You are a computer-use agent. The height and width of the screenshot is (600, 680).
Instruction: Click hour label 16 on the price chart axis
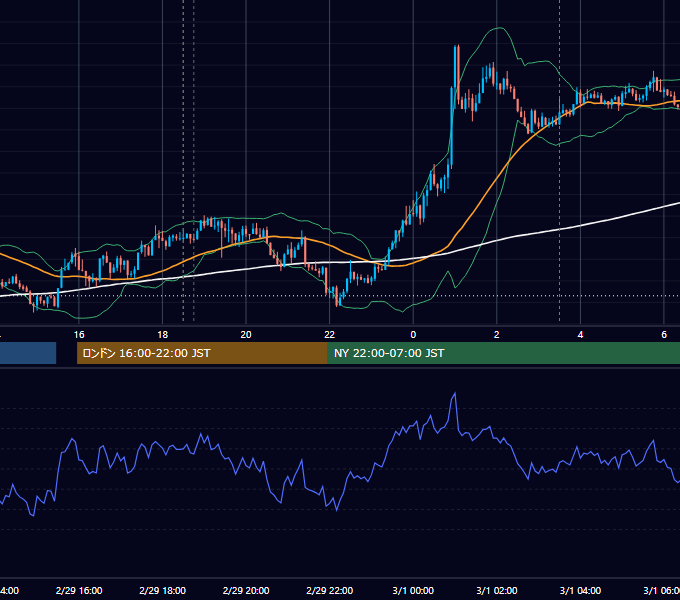tap(79, 335)
